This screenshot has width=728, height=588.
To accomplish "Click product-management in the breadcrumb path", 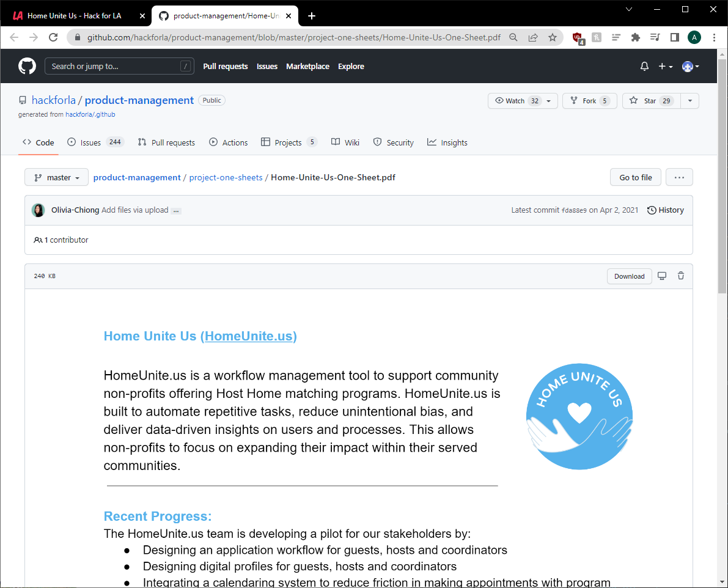I will coord(137,177).
